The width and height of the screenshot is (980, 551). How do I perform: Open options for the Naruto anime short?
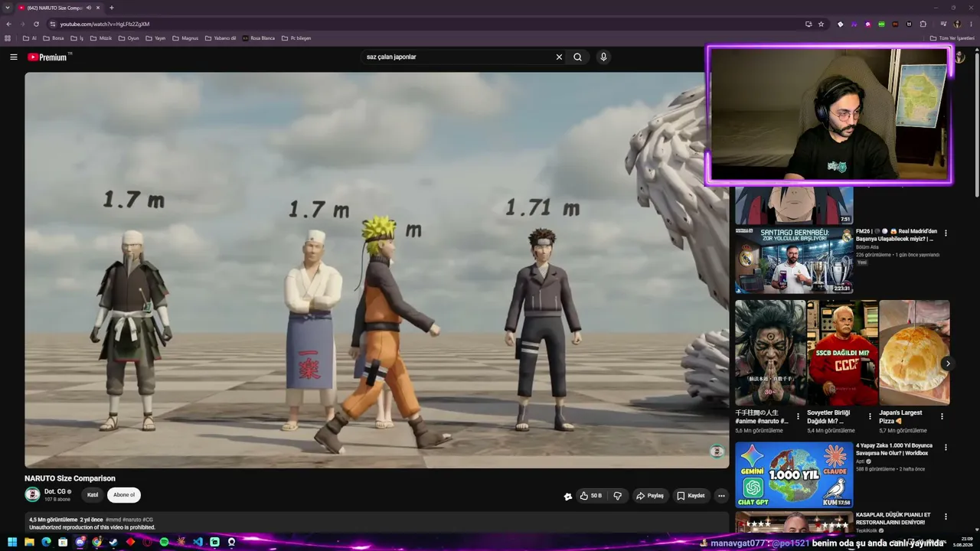pos(798,417)
